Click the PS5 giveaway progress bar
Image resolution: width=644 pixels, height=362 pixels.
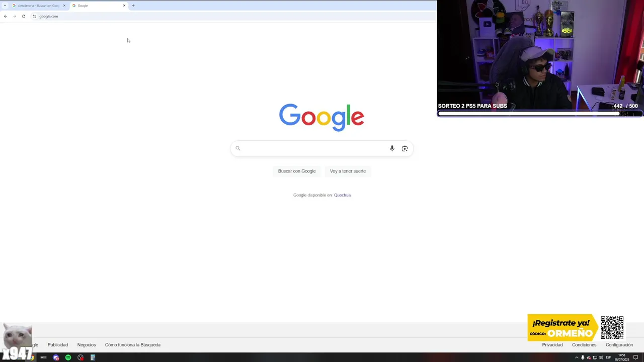point(540,114)
